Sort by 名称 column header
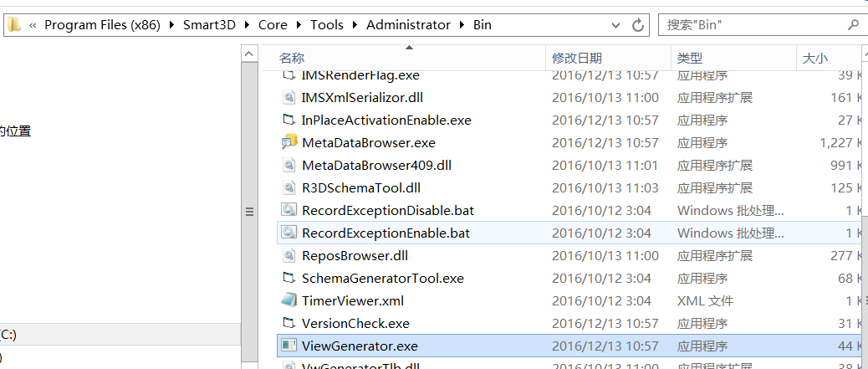 [404, 58]
